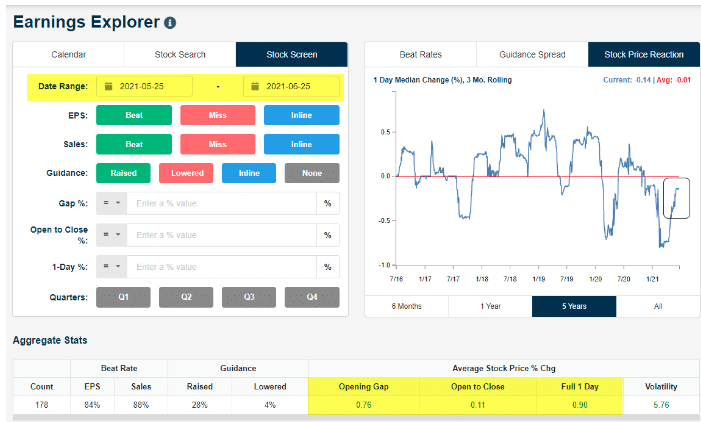
Task: Select the All chart range
Action: click(657, 306)
